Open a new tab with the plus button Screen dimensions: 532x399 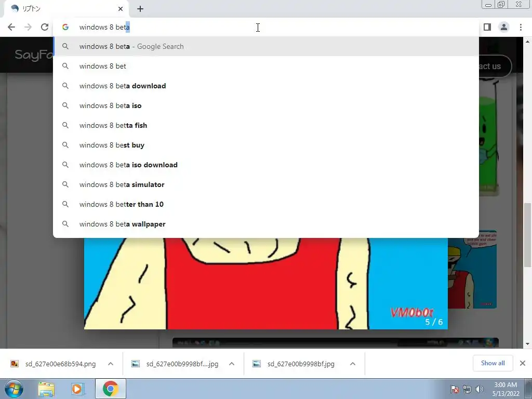click(x=140, y=9)
